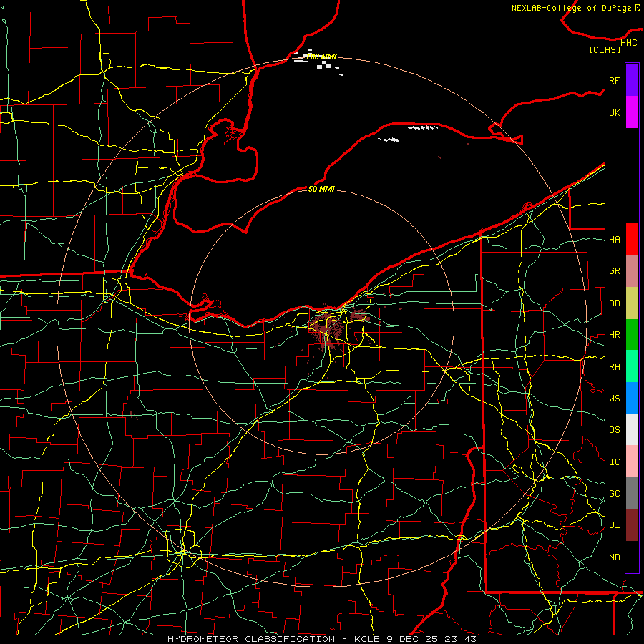
Task: Click the HHC product code text
Action: [x=629, y=43]
